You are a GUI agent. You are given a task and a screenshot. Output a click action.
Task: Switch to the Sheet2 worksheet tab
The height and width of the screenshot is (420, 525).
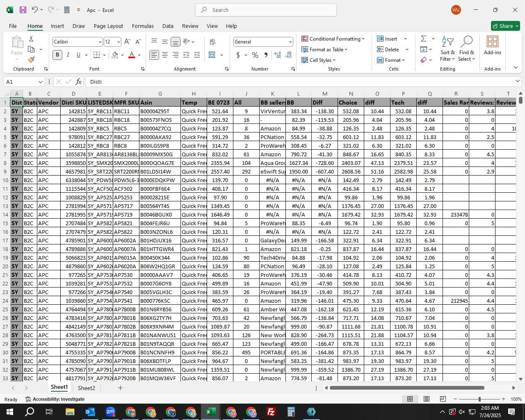pyautogui.click(x=87, y=388)
